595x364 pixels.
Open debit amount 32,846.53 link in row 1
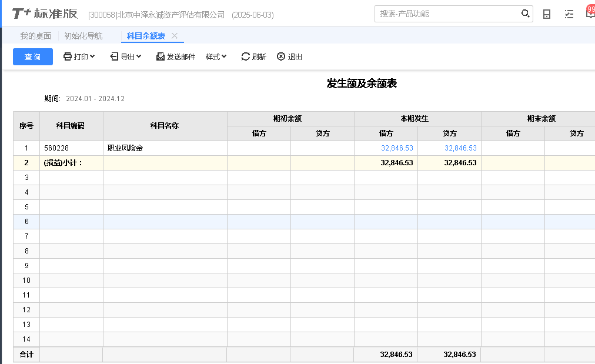[397, 148]
